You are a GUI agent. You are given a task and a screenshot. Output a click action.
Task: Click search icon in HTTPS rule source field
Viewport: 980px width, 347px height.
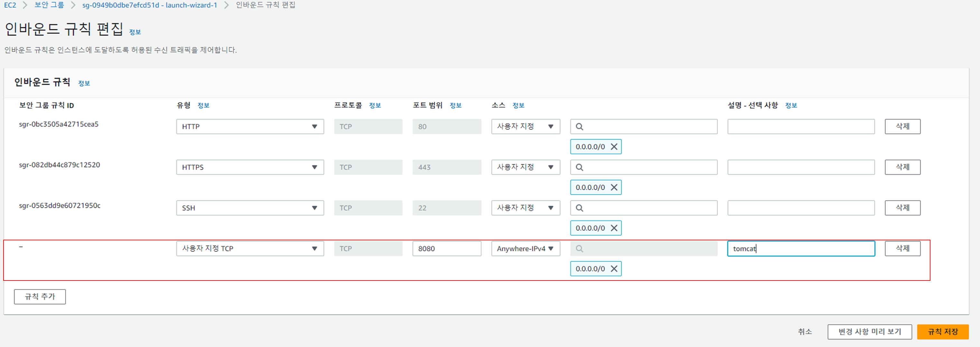pos(579,167)
